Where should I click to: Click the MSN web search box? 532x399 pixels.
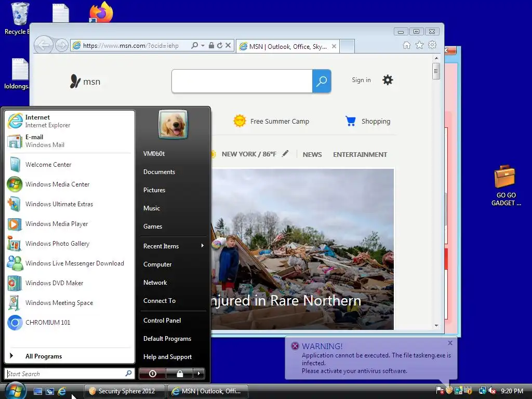tap(242, 81)
